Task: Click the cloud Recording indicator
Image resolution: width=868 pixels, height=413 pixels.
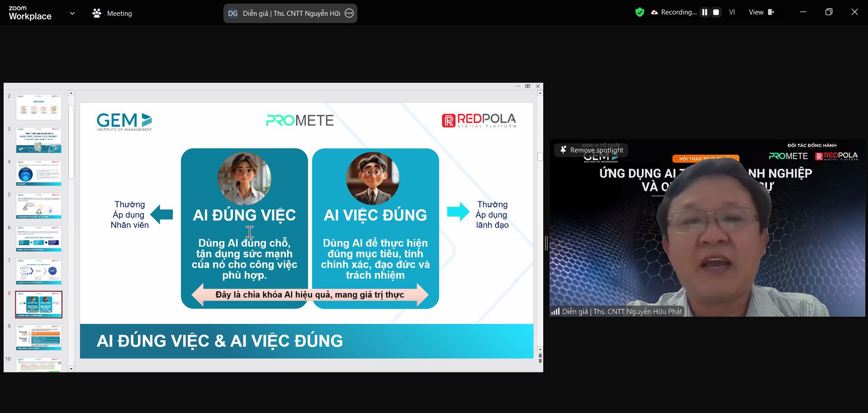Action: pos(674,12)
